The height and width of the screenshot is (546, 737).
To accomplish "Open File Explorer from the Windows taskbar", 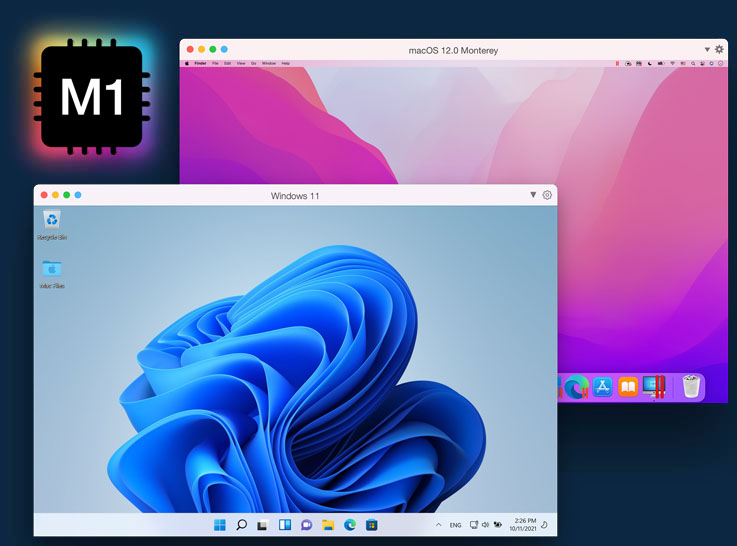I will click(x=328, y=525).
